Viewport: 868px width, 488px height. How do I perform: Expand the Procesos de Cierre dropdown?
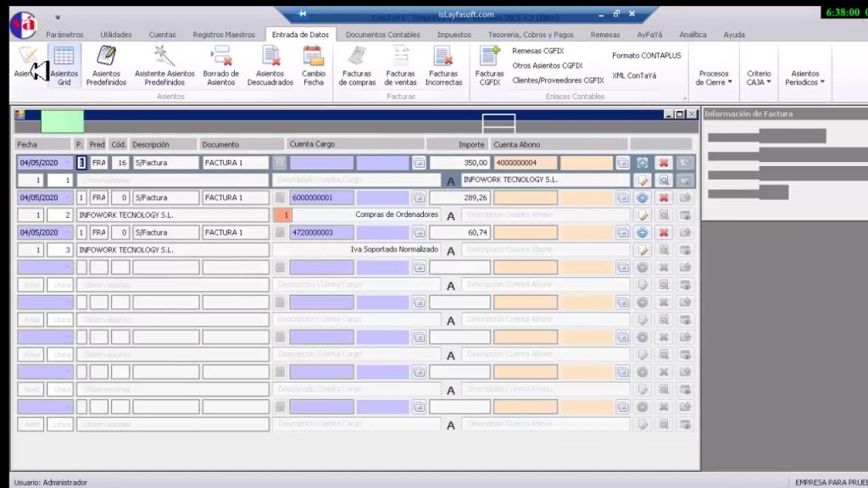713,75
